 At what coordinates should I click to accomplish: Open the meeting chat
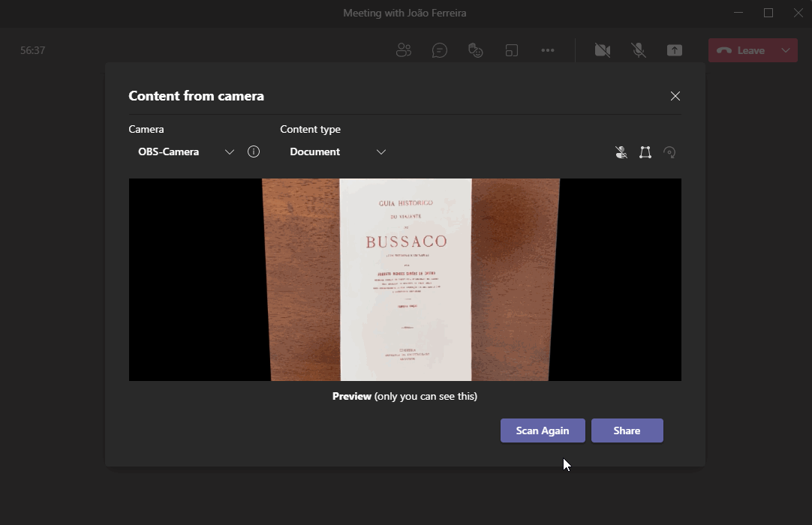click(440, 50)
